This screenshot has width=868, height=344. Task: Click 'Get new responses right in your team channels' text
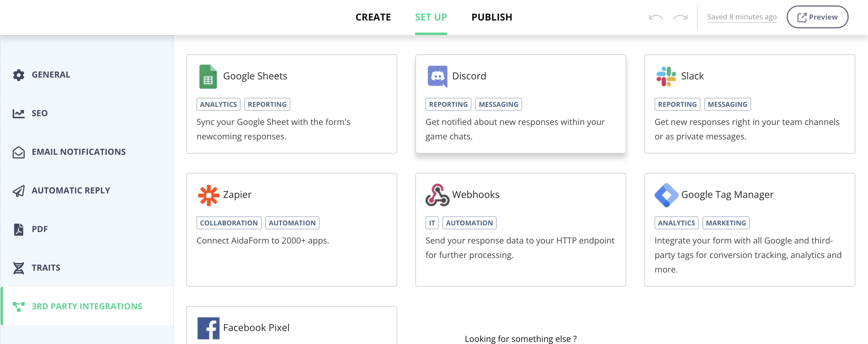coord(747,129)
